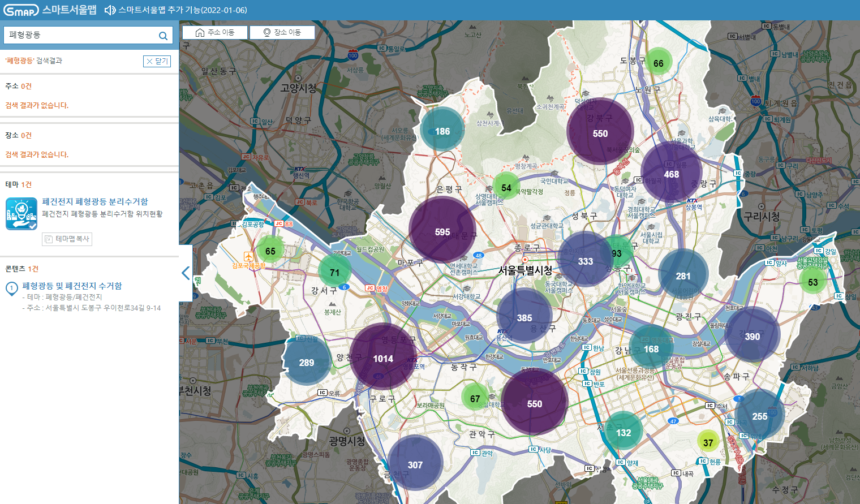Click the 장소 0건 section heading

click(x=19, y=135)
